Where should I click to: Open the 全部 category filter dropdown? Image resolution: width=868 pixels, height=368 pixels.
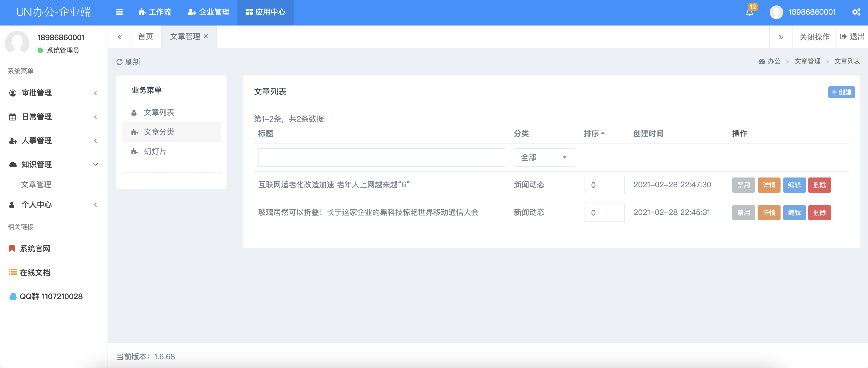544,158
